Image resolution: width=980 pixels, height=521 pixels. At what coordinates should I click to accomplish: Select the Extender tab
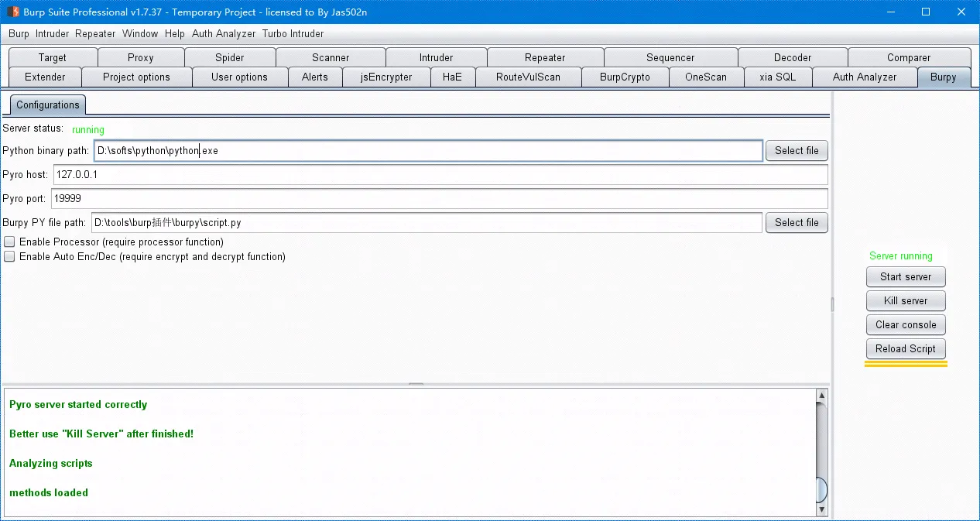pyautogui.click(x=45, y=77)
